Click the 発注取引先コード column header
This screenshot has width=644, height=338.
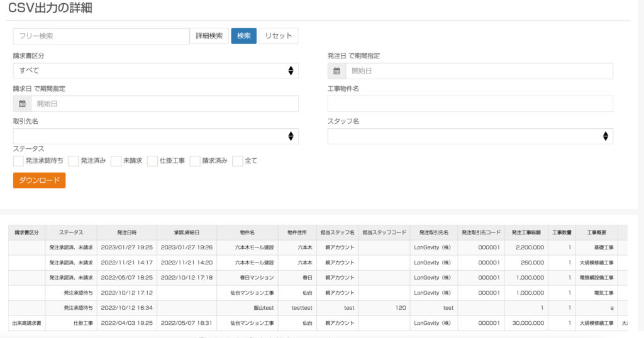point(481,232)
